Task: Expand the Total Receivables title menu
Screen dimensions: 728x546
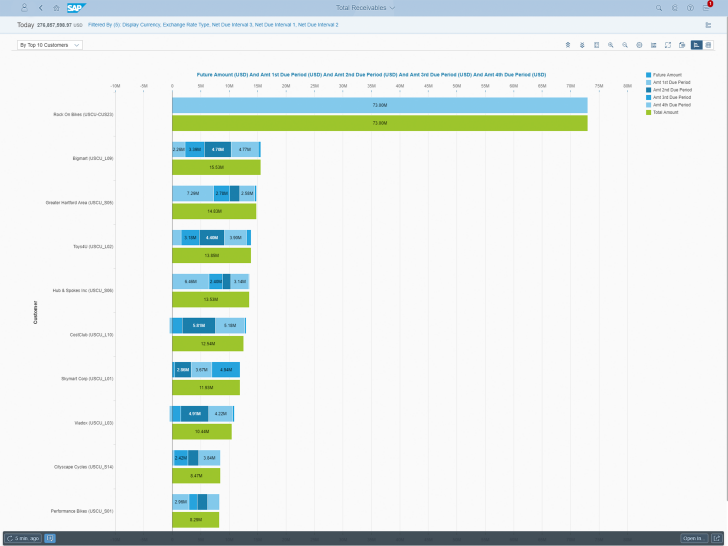Action: click(365, 8)
